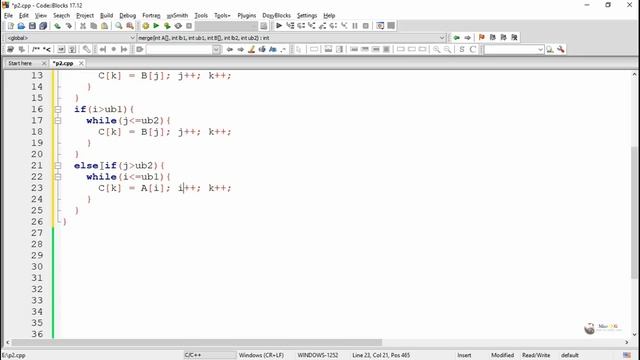Open Find with the magnifier icon
This screenshot has height=360, width=640.
[x=119, y=26]
